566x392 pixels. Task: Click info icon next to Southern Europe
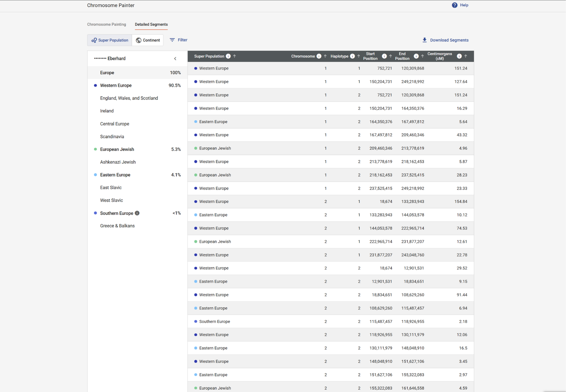click(137, 213)
